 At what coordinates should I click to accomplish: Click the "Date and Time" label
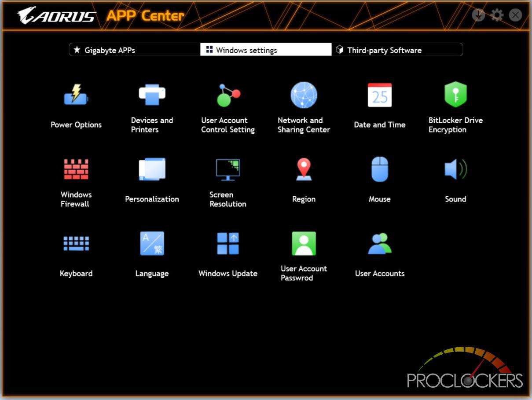pyautogui.click(x=380, y=125)
